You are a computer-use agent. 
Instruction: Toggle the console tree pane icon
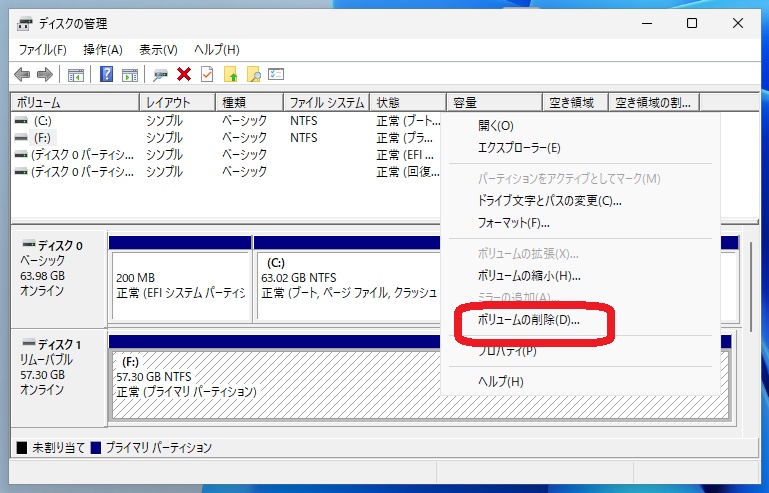point(76,75)
